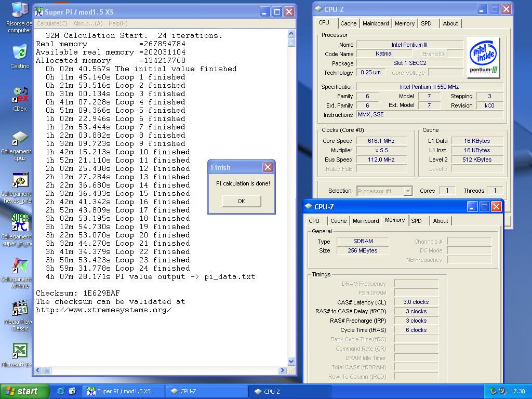Click the lower CPU-Z window title icon
The image size is (532, 399).
tap(309, 206)
